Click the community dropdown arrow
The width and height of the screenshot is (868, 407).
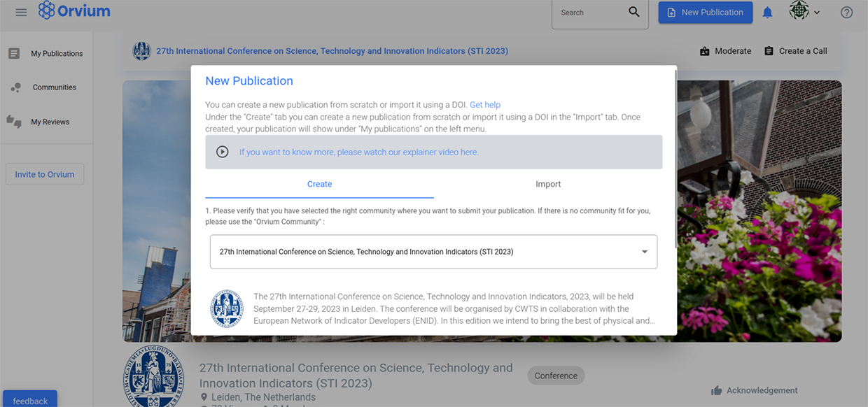click(645, 252)
